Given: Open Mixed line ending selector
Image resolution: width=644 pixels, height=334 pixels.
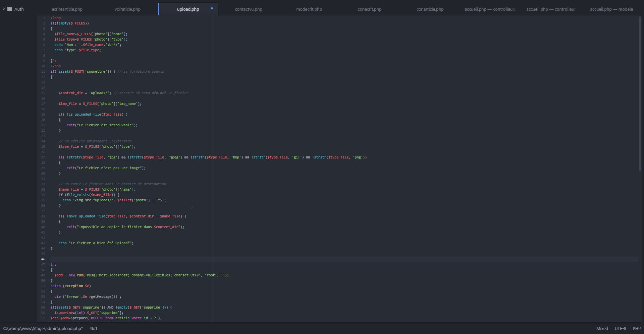Looking at the screenshot, I should (x=602, y=328).
